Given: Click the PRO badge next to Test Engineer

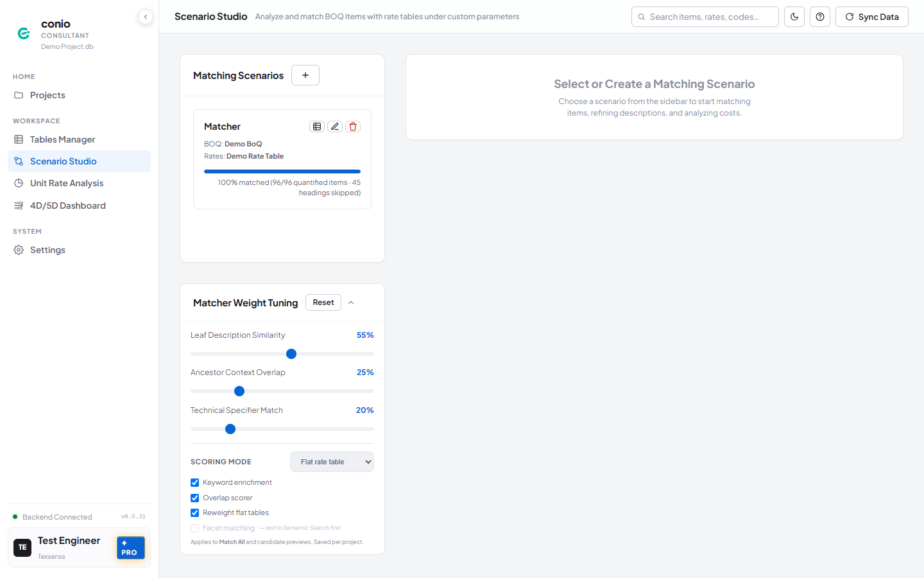Looking at the screenshot, I should click(131, 548).
